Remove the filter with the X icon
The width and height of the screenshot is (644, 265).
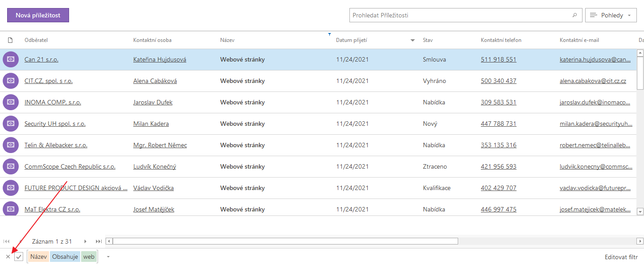pyautogui.click(x=8, y=257)
